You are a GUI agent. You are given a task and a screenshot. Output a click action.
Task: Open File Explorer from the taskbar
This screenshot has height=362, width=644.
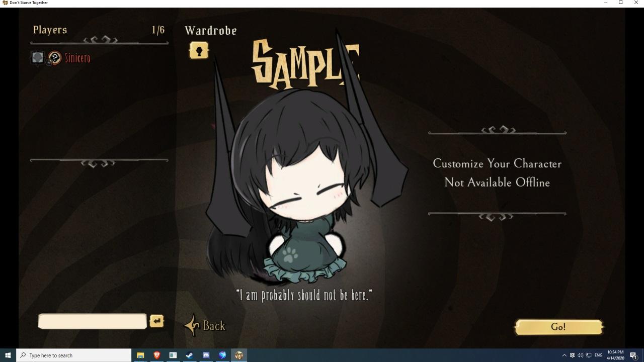coord(140,355)
